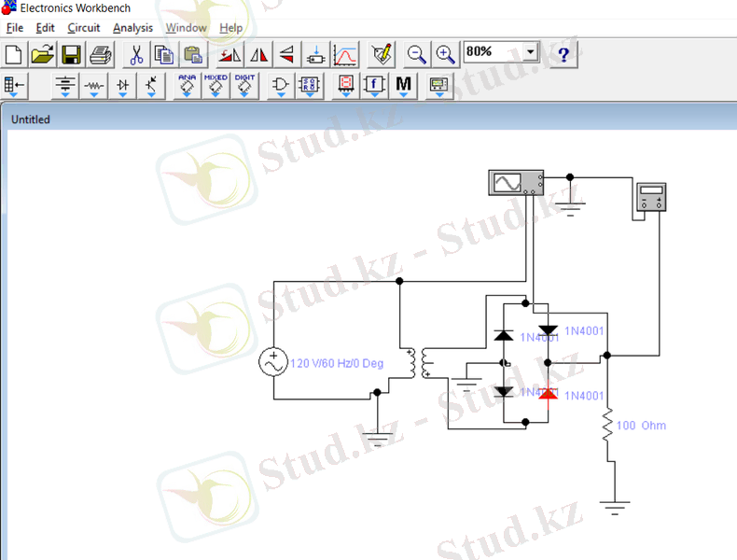Select the 100 Ohm resistor
737x560 pixels.
(608, 427)
